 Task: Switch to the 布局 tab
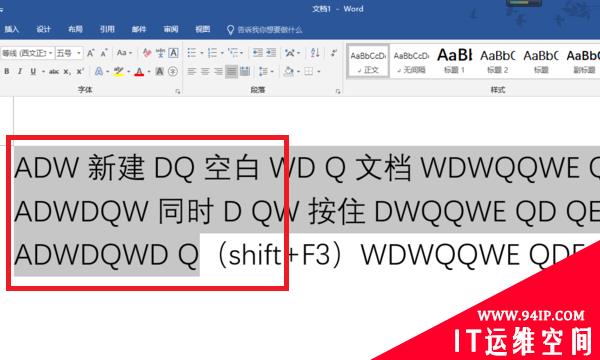pos(75,29)
